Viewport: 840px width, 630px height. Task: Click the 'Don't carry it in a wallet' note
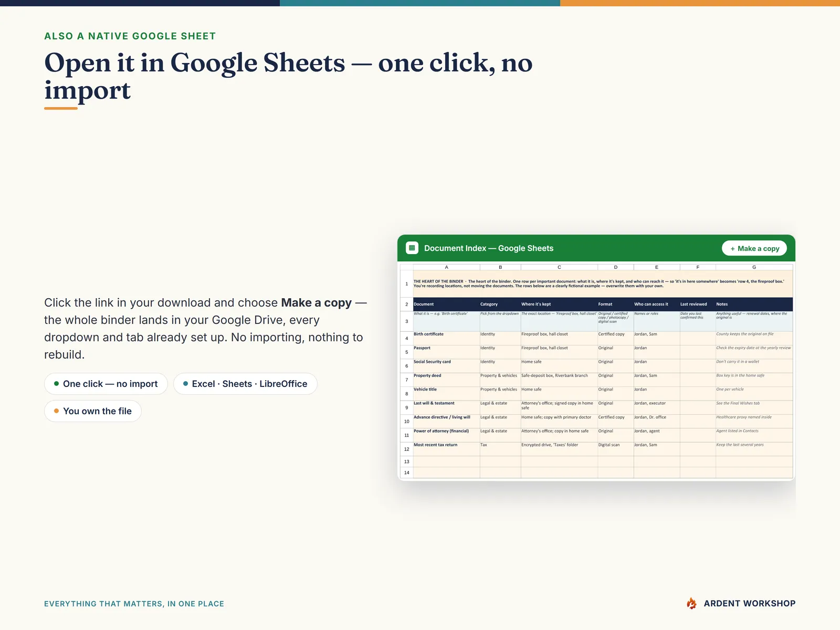click(x=754, y=366)
